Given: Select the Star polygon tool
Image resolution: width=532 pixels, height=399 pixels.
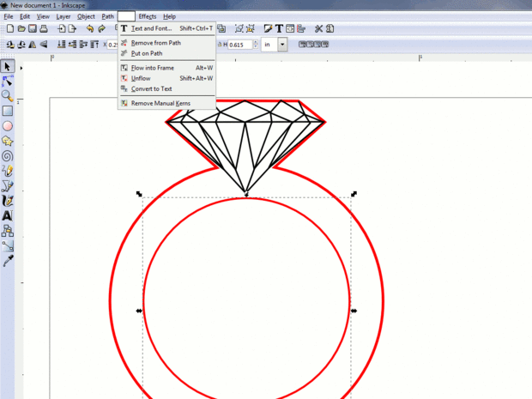Looking at the screenshot, I should click(x=7, y=141).
